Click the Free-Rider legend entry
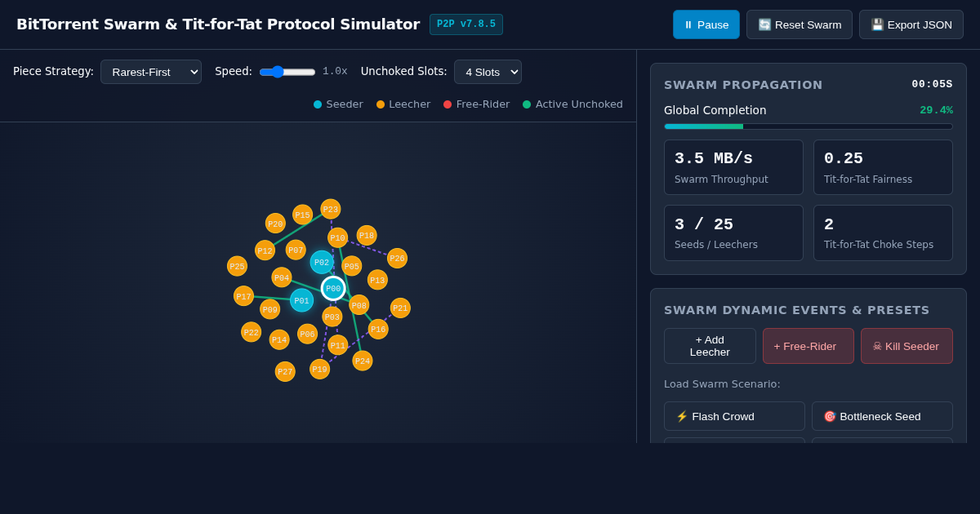The image size is (980, 514). (x=476, y=104)
